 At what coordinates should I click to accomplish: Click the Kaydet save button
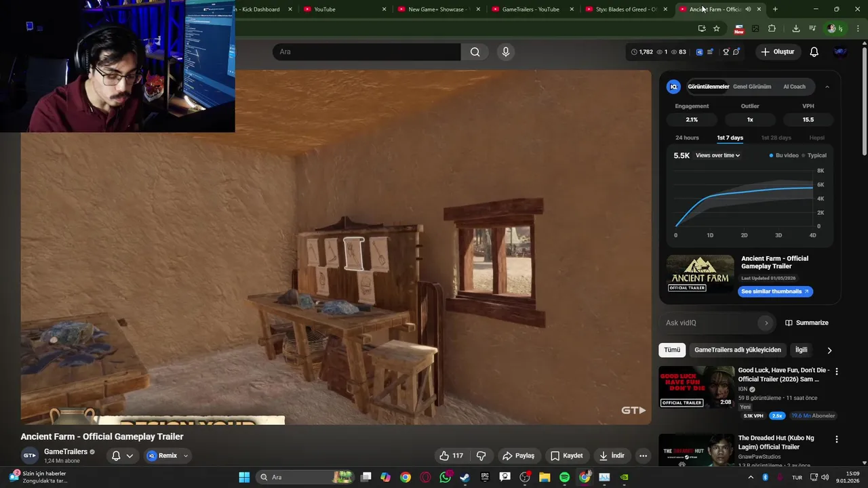(566, 455)
